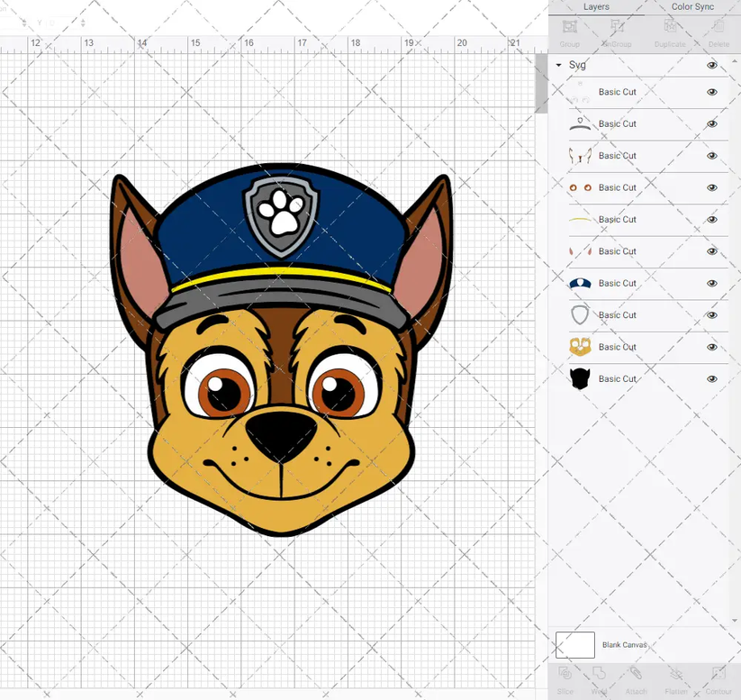Click the Blank Canvas label
The height and width of the screenshot is (700, 741).
pos(628,645)
